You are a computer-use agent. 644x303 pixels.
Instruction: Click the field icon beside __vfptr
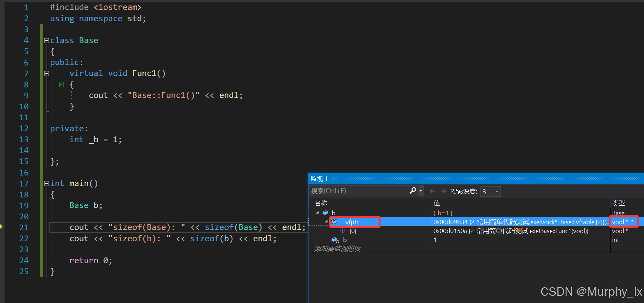pos(334,222)
